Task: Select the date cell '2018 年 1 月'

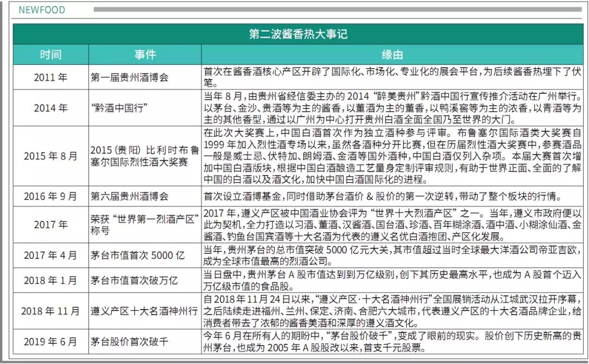Action: [x=51, y=280]
